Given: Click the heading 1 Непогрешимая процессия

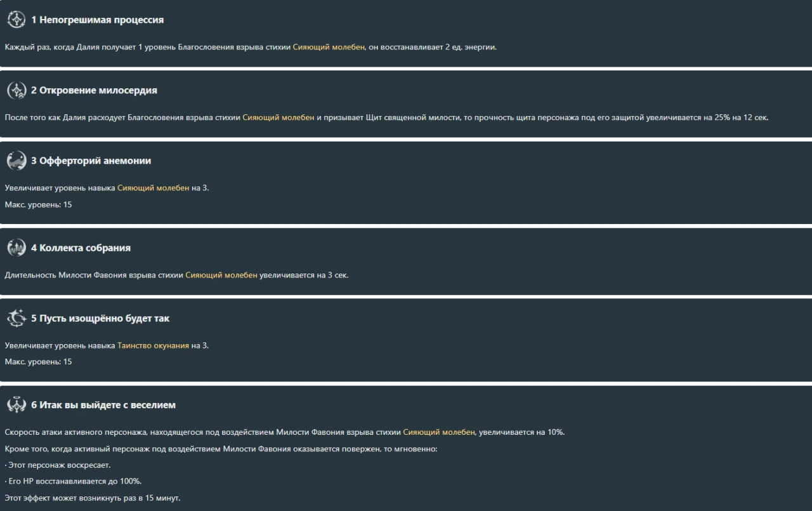Looking at the screenshot, I should click(98, 20).
